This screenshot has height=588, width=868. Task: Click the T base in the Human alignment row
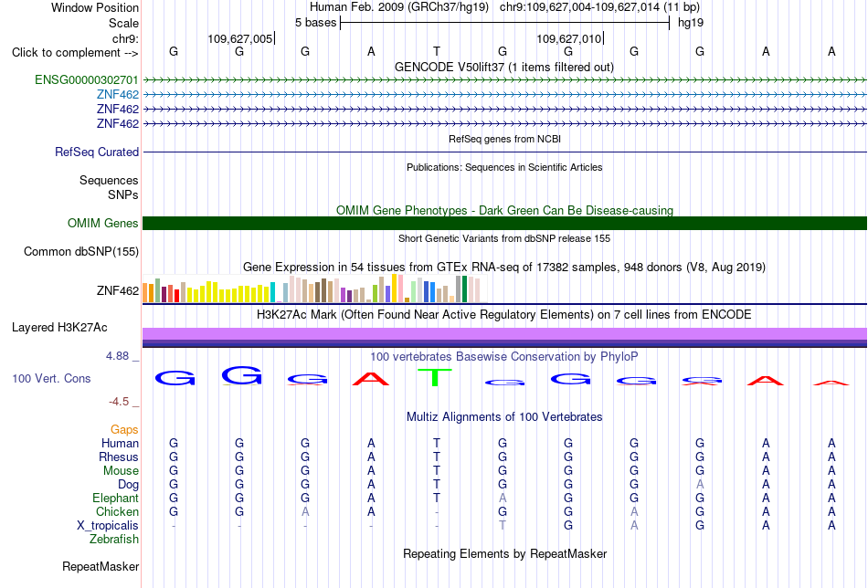pos(437,443)
